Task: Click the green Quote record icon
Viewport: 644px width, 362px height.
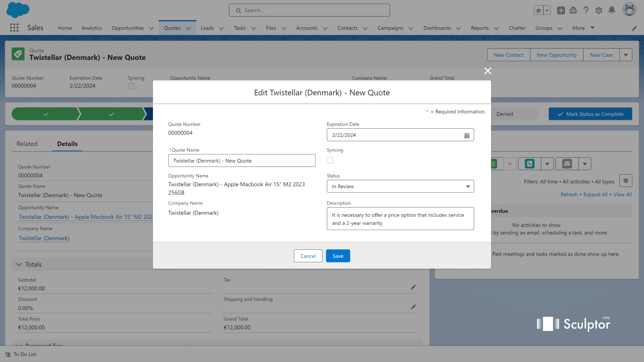Action: click(18, 54)
